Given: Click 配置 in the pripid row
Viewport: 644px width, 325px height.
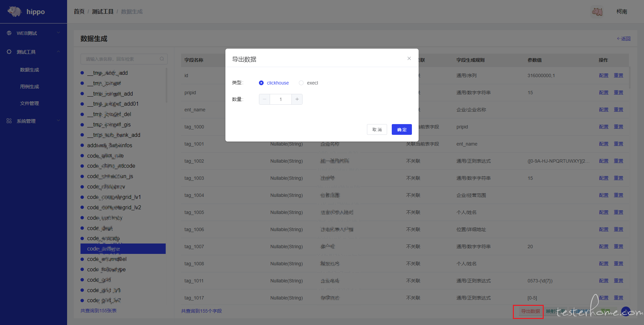Looking at the screenshot, I should coord(604,93).
